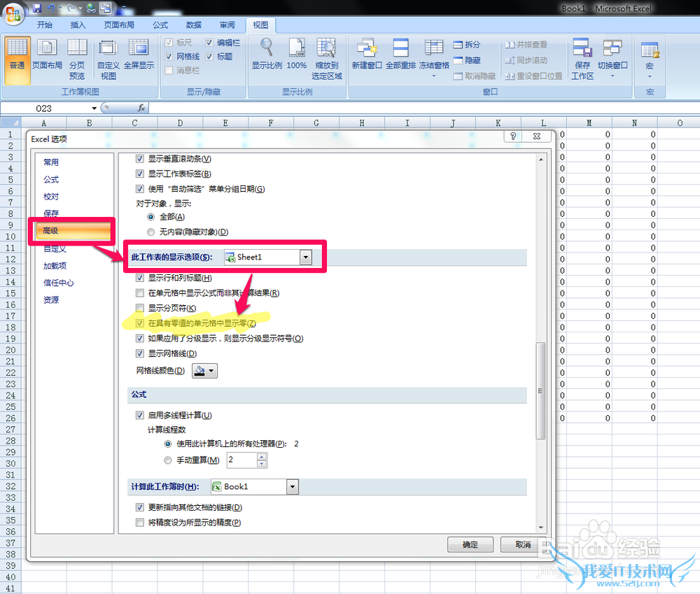Screen dimensions: 700x594
Task: Click the scroll-down arrow in options dialog
Action: (540, 528)
